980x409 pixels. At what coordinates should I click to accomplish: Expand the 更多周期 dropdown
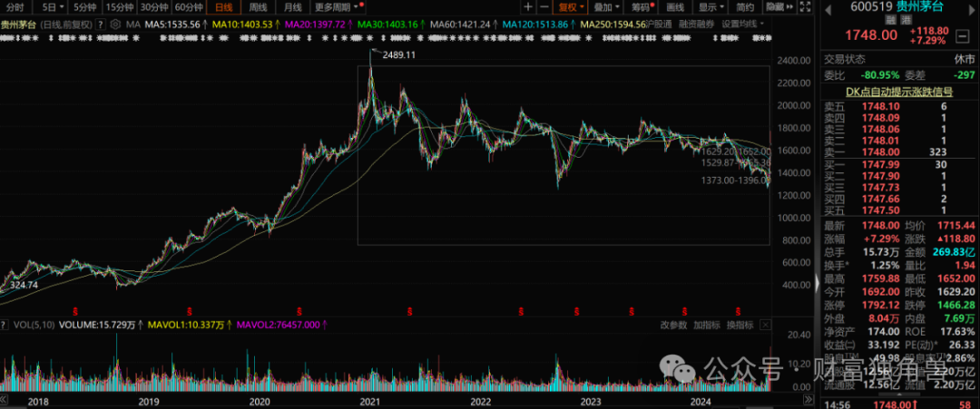[x=338, y=7]
